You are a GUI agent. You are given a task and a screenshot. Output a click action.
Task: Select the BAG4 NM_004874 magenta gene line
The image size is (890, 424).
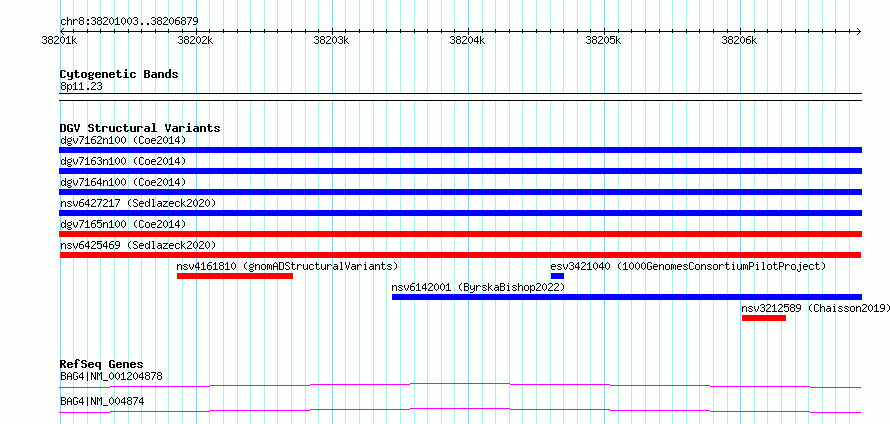click(x=460, y=410)
